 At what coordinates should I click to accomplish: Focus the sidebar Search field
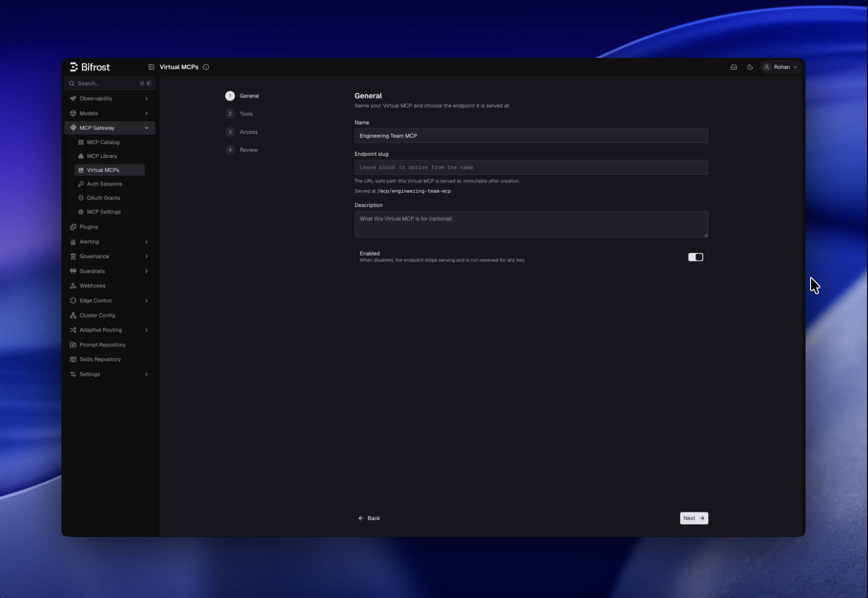pos(109,83)
